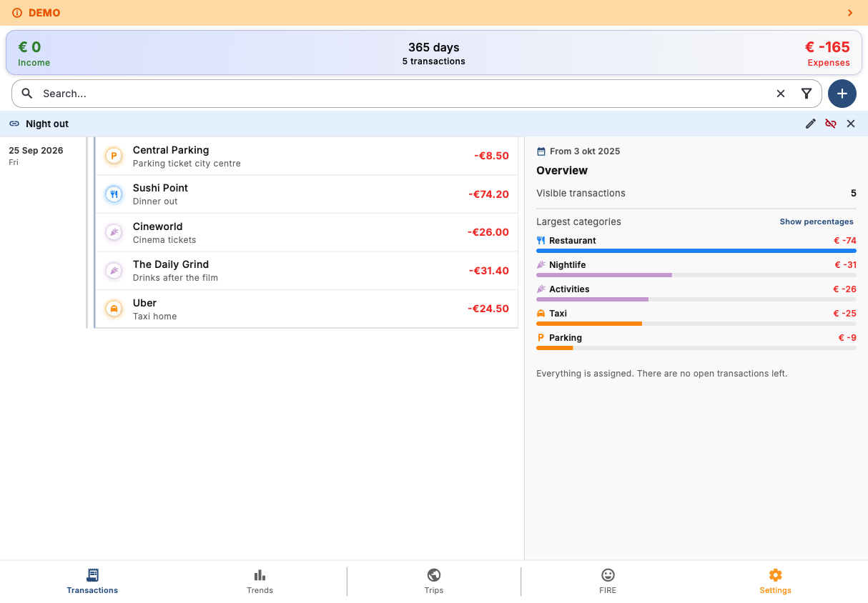
Task: Click the Activities category label
Action: tap(569, 289)
